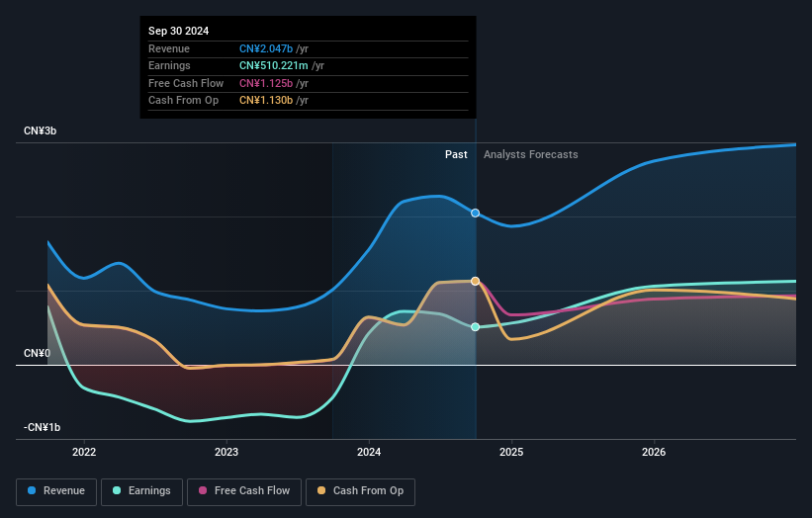Viewport: 812px width, 518px height.
Task: Toggle the Earnings legend button
Action: (x=141, y=491)
